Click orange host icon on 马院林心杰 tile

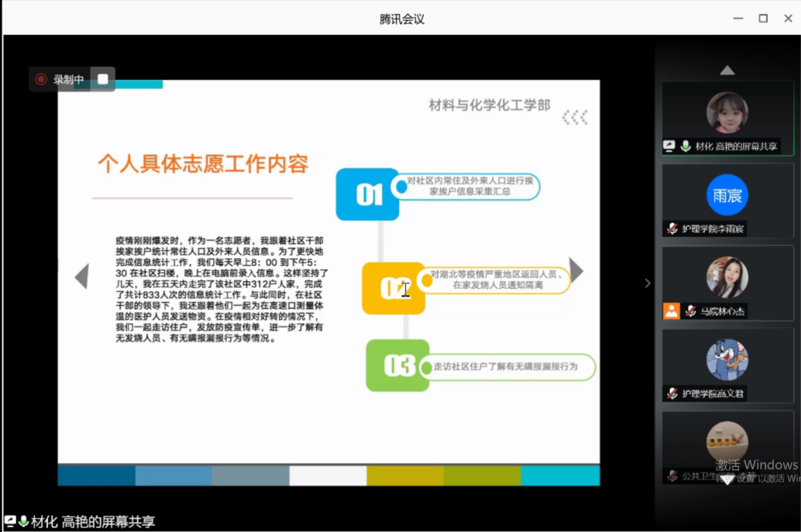(x=672, y=311)
